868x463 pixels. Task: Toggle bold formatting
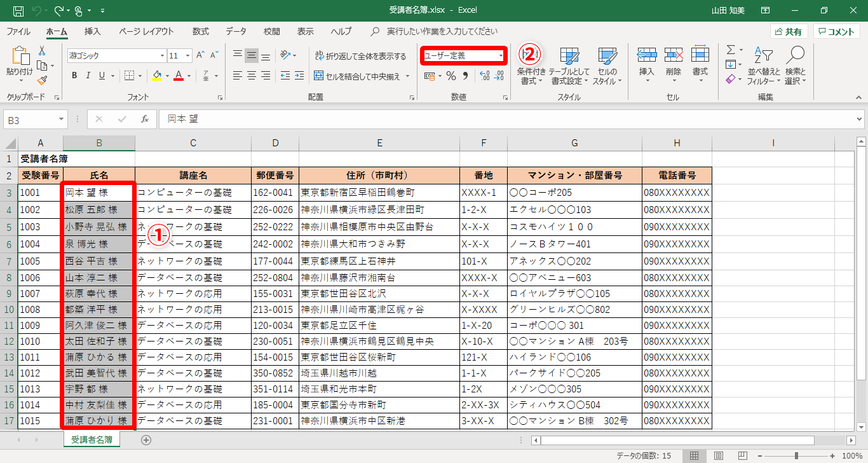[x=74, y=76]
